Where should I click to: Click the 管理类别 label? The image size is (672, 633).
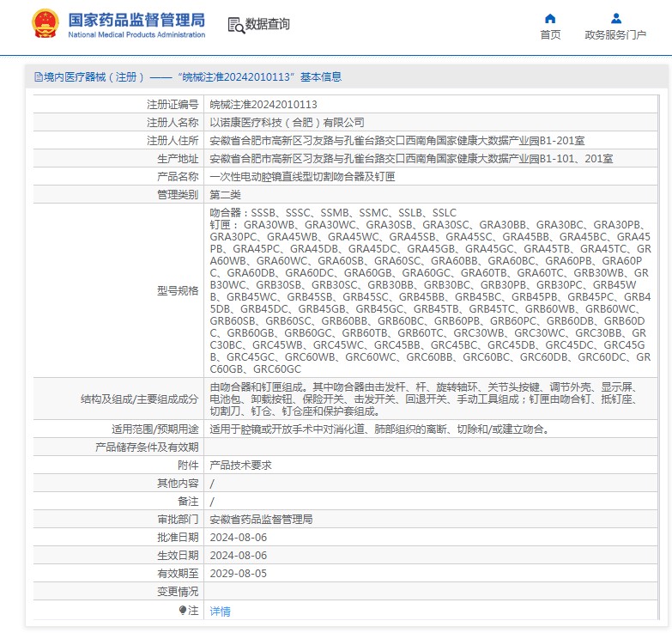(178, 195)
